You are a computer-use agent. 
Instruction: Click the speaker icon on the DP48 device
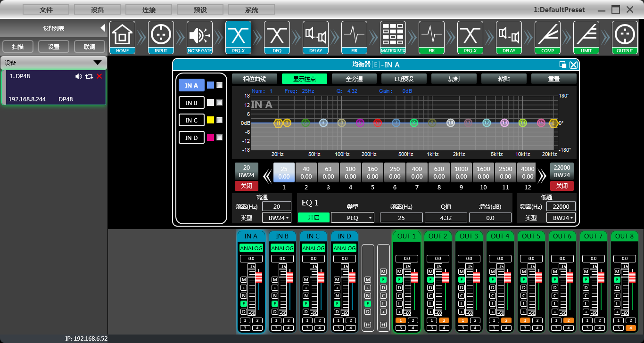(x=79, y=76)
